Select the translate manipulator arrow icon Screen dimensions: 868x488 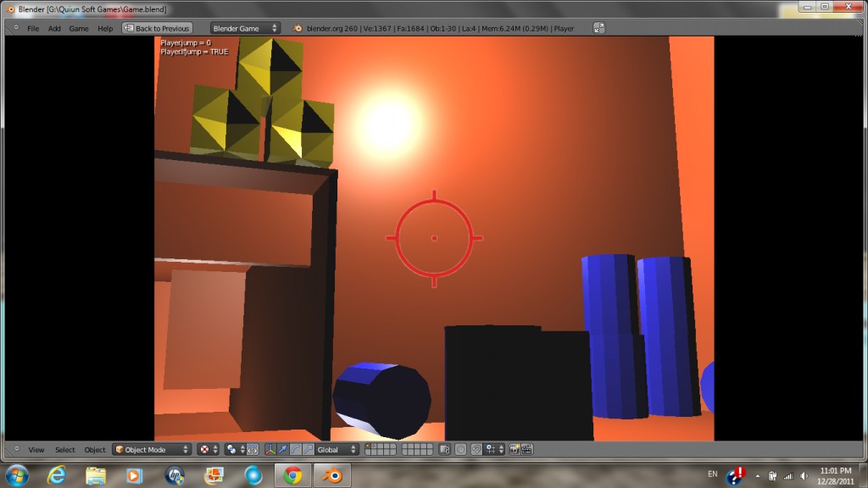tap(281, 449)
